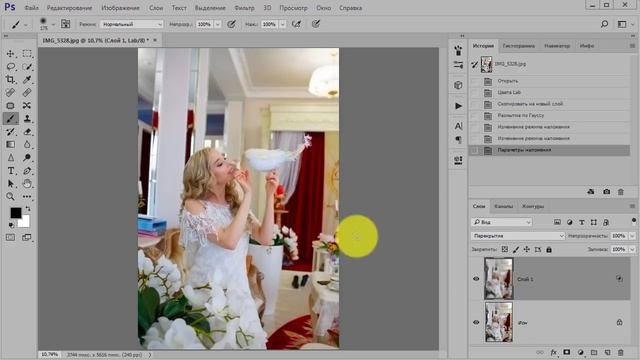Click the brush opacity value field
Screen dimensions: 640x360
pos(204,24)
